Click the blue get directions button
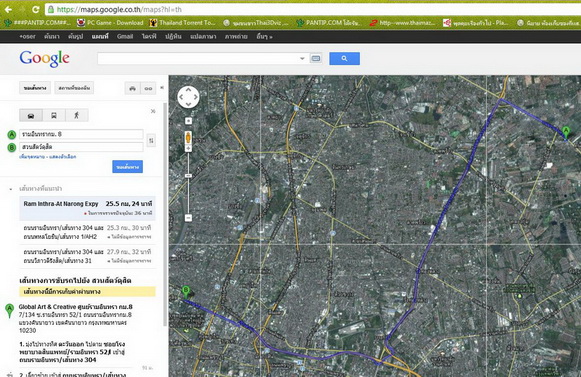The width and height of the screenshot is (581, 377). [127, 167]
